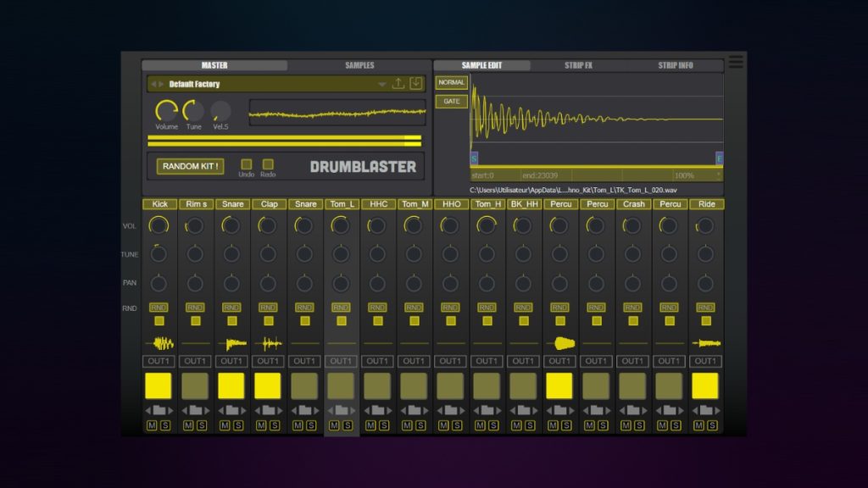Expand the Default Factory preset dropdown
The image size is (868, 488).
click(x=382, y=84)
